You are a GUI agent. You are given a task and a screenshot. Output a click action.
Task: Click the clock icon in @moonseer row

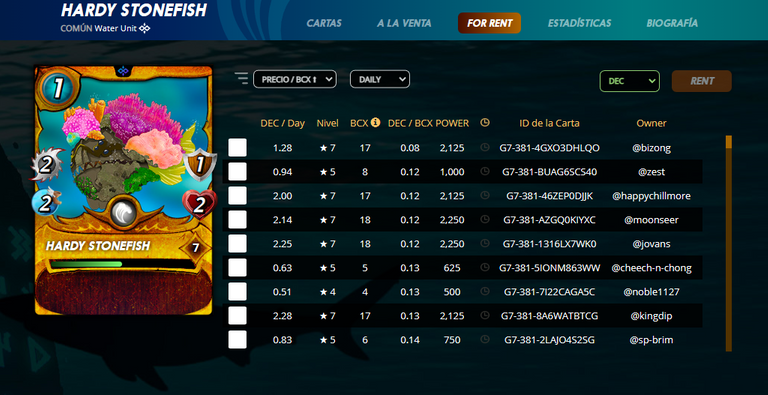(484, 220)
